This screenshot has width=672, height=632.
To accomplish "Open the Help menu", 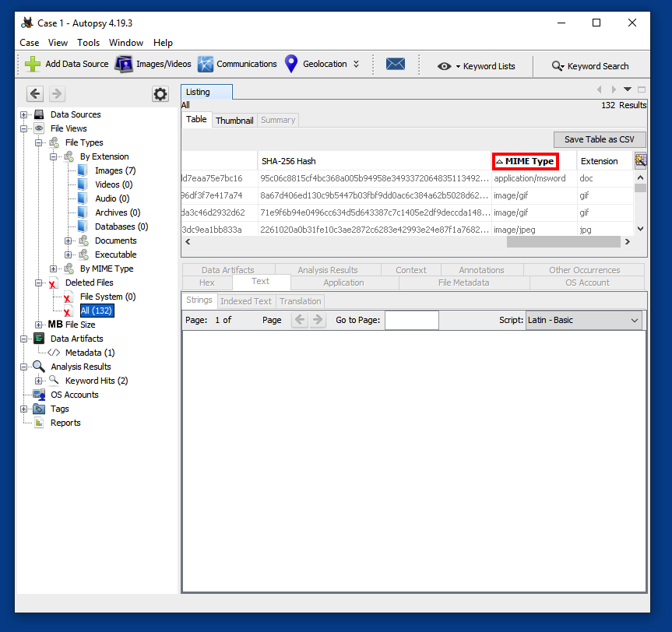I will pyautogui.click(x=163, y=43).
